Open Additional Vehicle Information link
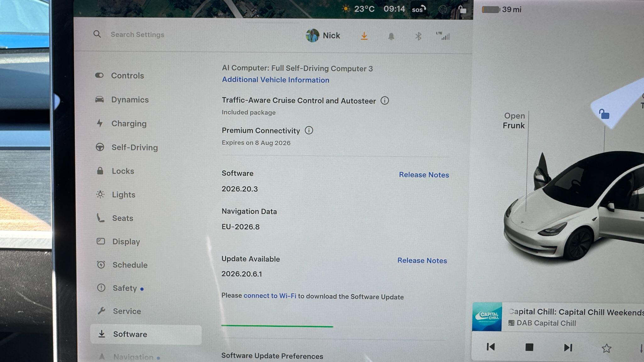Image resolution: width=644 pixels, height=362 pixels. pos(275,80)
